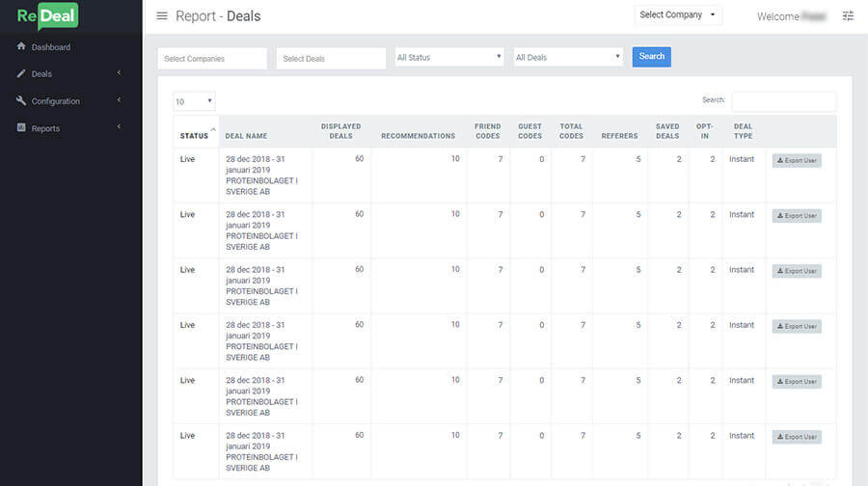The image size is (868, 486).
Task: Sort by the Friend Codes column
Action: coord(488,132)
